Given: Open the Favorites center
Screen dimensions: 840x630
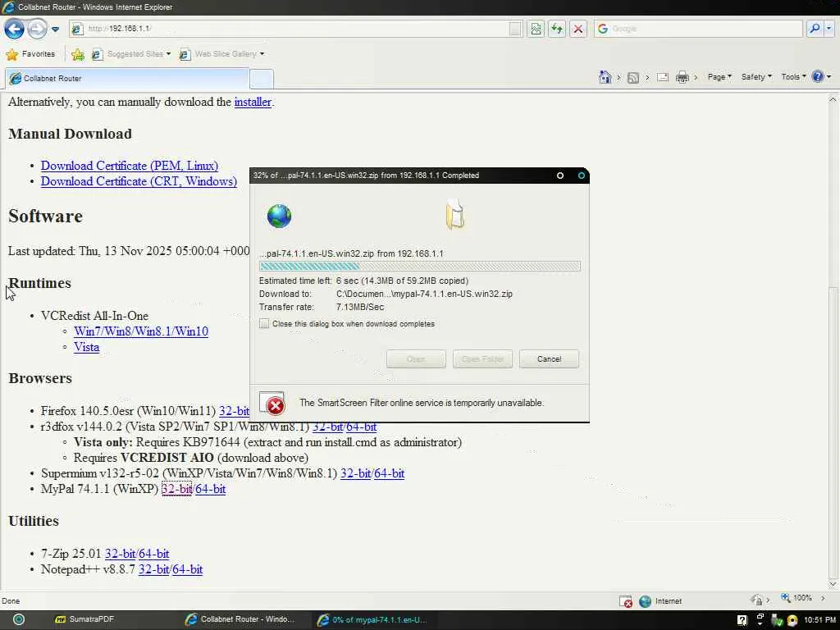Looking at the screenshot, I should (30, 54).
